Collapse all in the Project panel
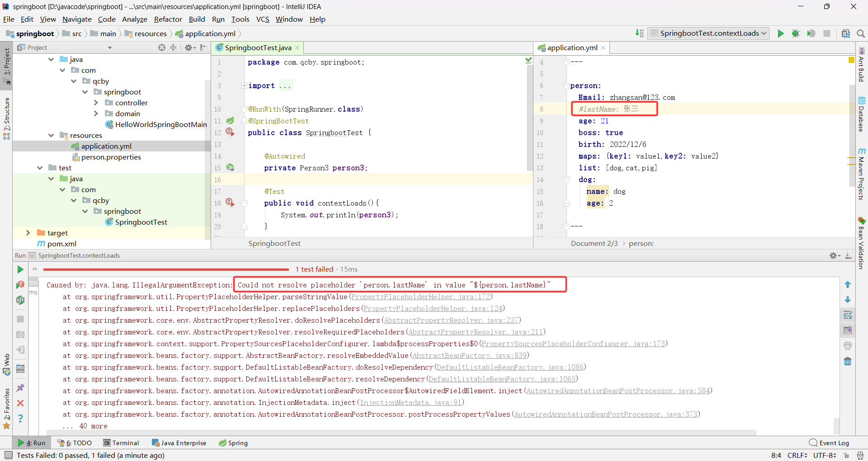 173,47
